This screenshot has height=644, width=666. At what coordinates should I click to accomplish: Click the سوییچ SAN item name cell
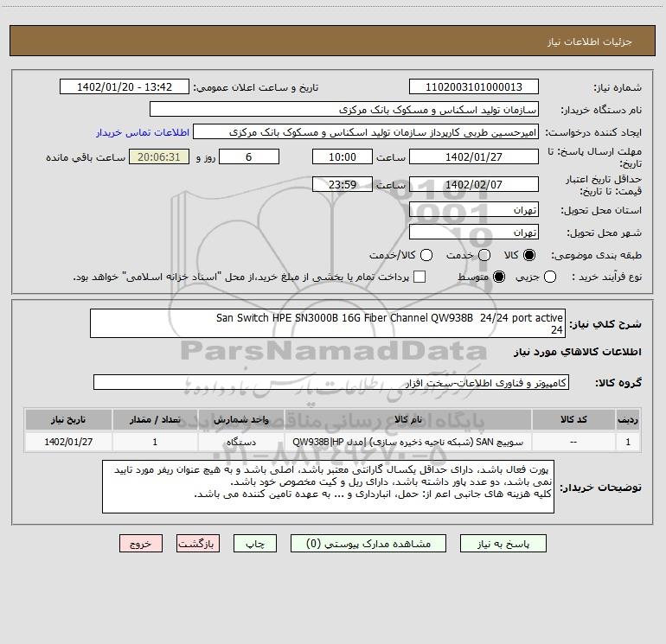coord(407,442)
